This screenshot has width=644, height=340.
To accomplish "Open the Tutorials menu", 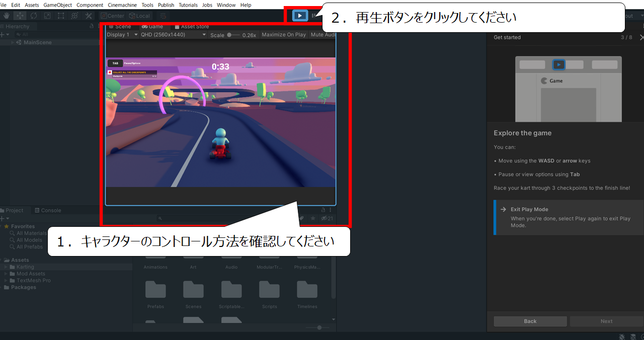I will [188, 5].
